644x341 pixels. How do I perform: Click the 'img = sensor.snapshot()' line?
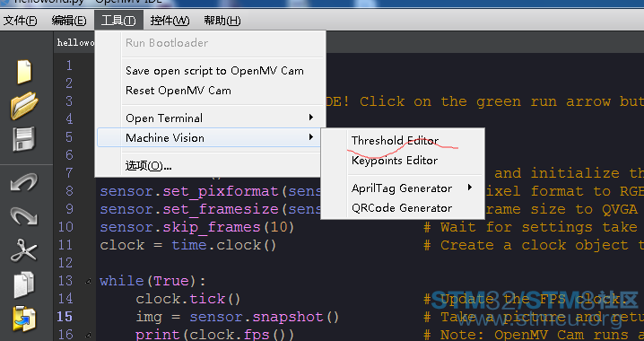(x=238, y=317)
